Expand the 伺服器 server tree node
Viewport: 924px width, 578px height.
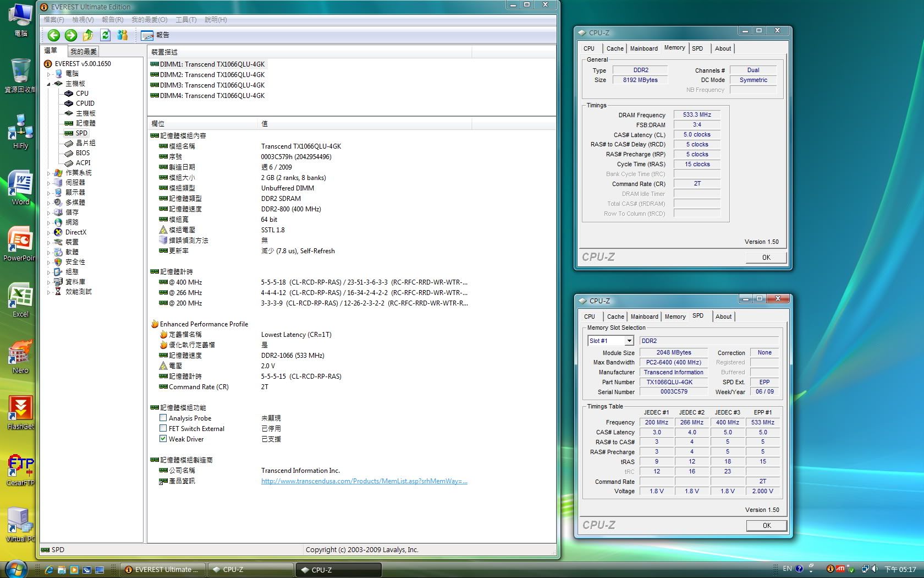point(48,183)
